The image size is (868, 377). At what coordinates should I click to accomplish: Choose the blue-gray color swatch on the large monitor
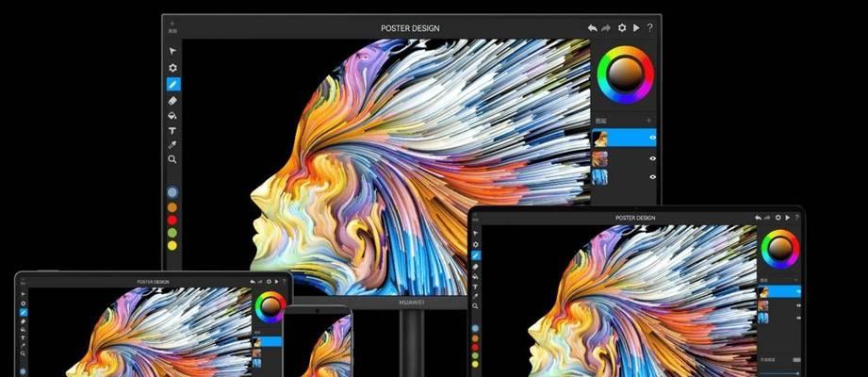(x=172, y=192)
